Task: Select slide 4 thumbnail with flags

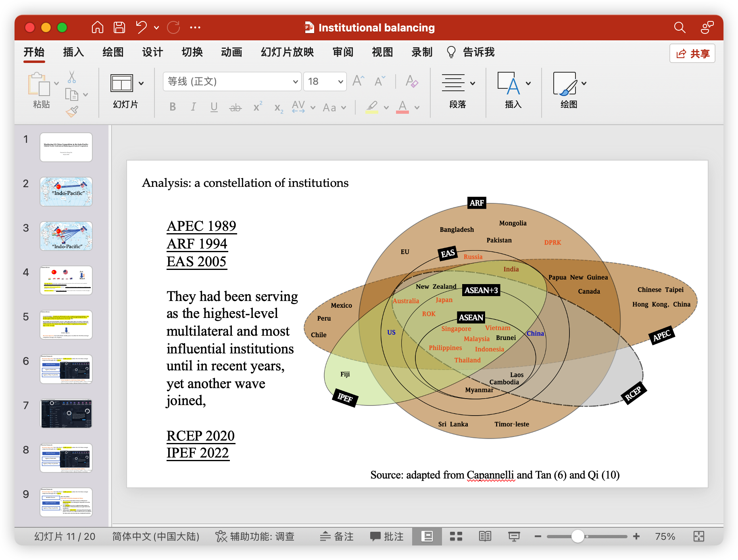Action: (x=66, y=280)
